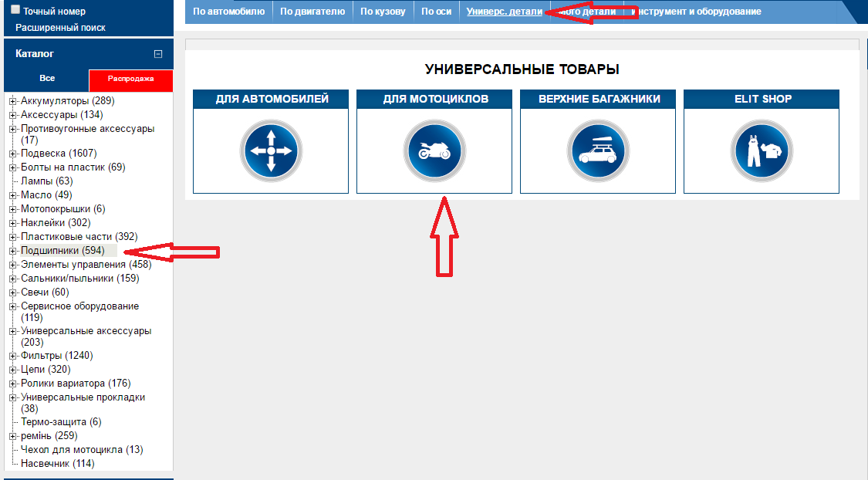Expand the Фильтры category node
Screen dimensions: 868x480
tap(12, 356)
